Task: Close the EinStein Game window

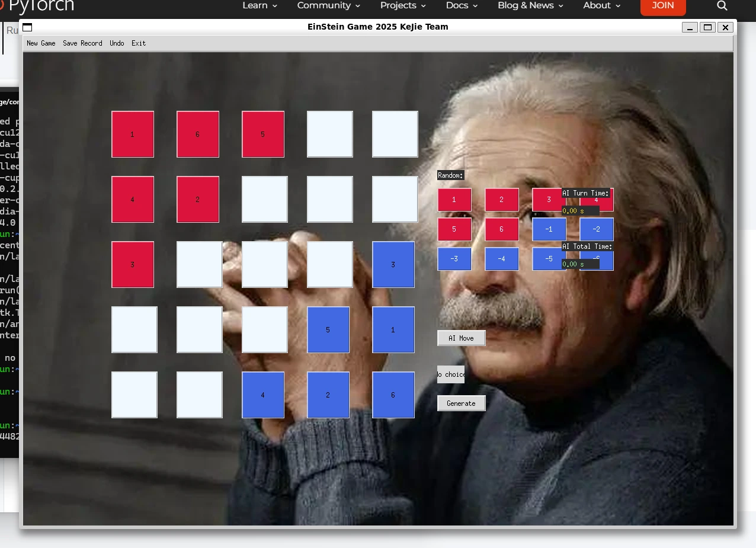Action: [725, 27]
